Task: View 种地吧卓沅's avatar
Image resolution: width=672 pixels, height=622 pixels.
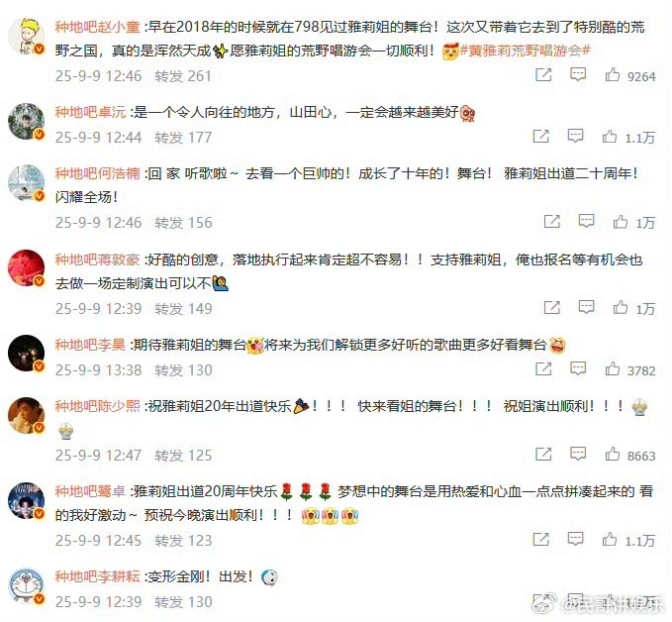Action: point(26,121)
